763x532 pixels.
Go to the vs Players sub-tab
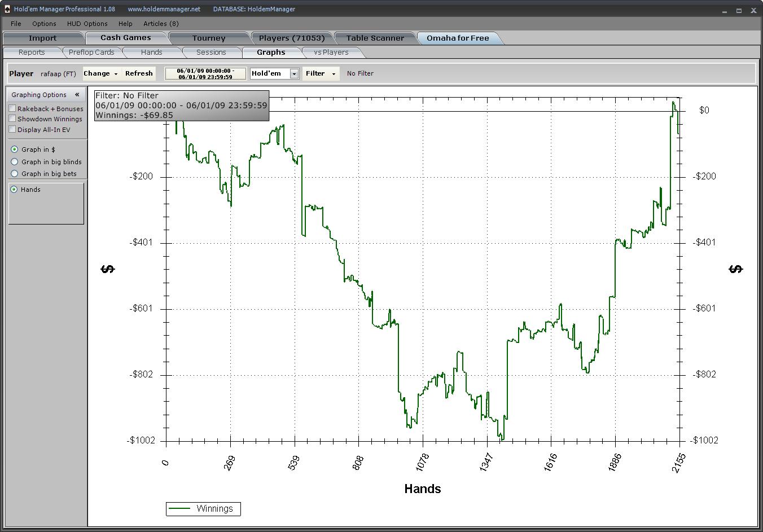click(x=331, y=52)
